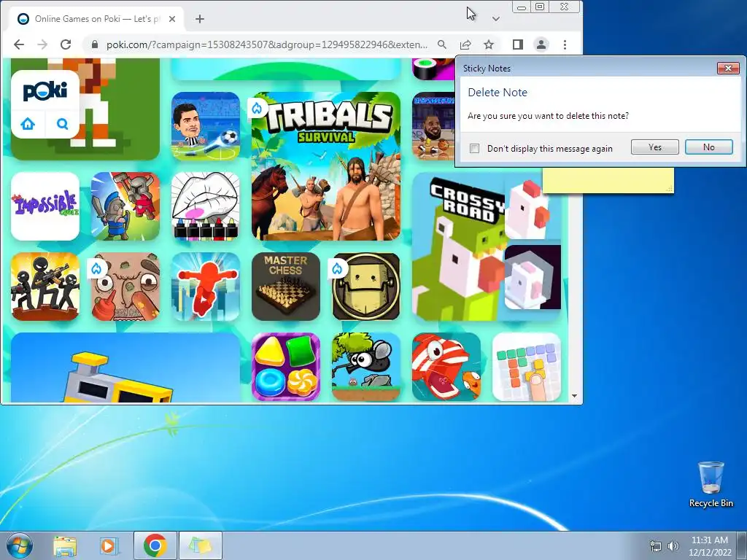This screenshot has width=747, height=560.
Task: Open Poki search icon
Action: [x=63, y=124]
